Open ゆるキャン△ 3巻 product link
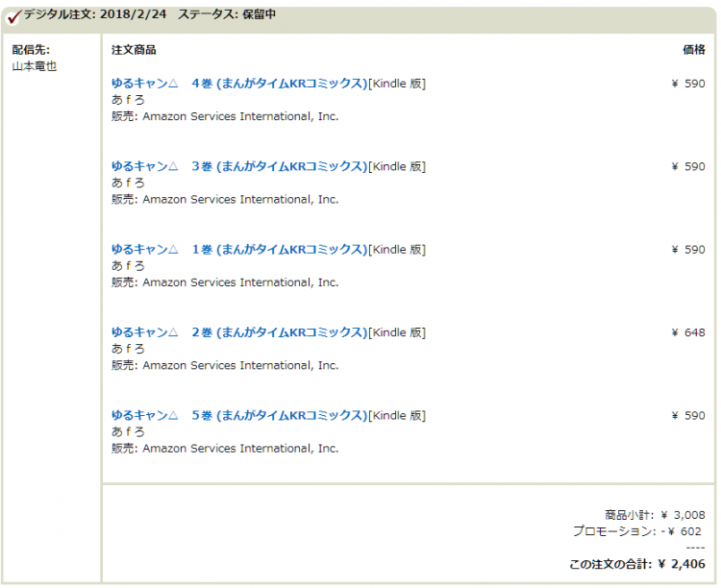Image resolution: width=721 pixels, height=588 pixels. [x=239, y=166]
